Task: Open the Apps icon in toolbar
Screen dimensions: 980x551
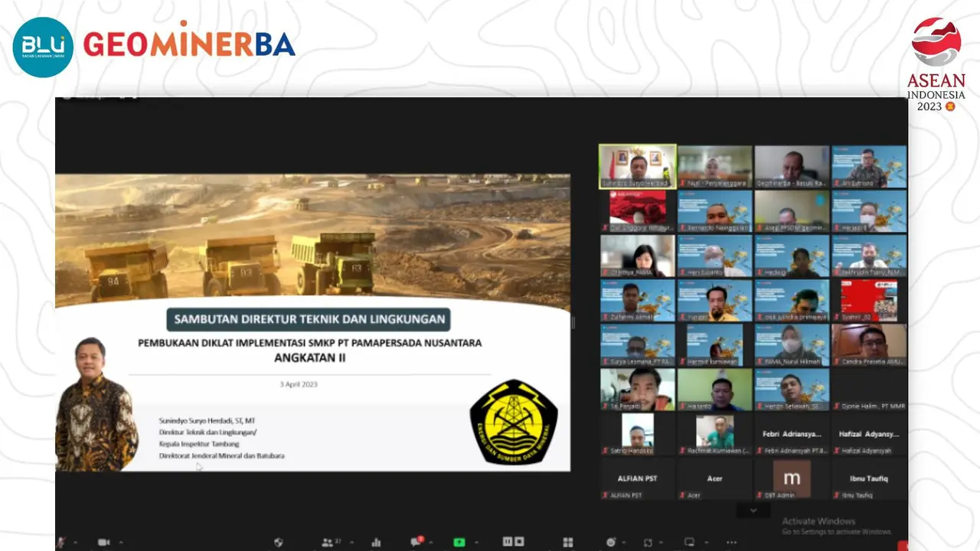Action: pyautogui.click(x=648, y=542)
